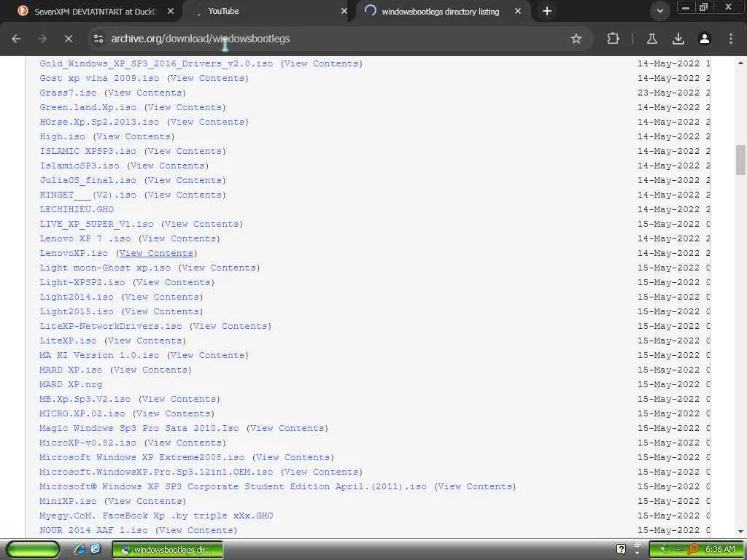Open Magic Windows Sp3 Pro Sata 2010.Iso
Image resolution: width=747 pixels, height=560 pixels.
coord(139,428)
